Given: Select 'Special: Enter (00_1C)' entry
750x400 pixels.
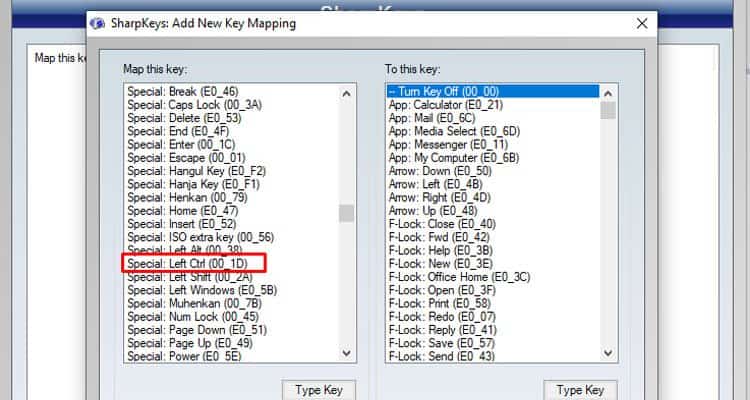Looking at the screenshot, I should coord(181,144).
